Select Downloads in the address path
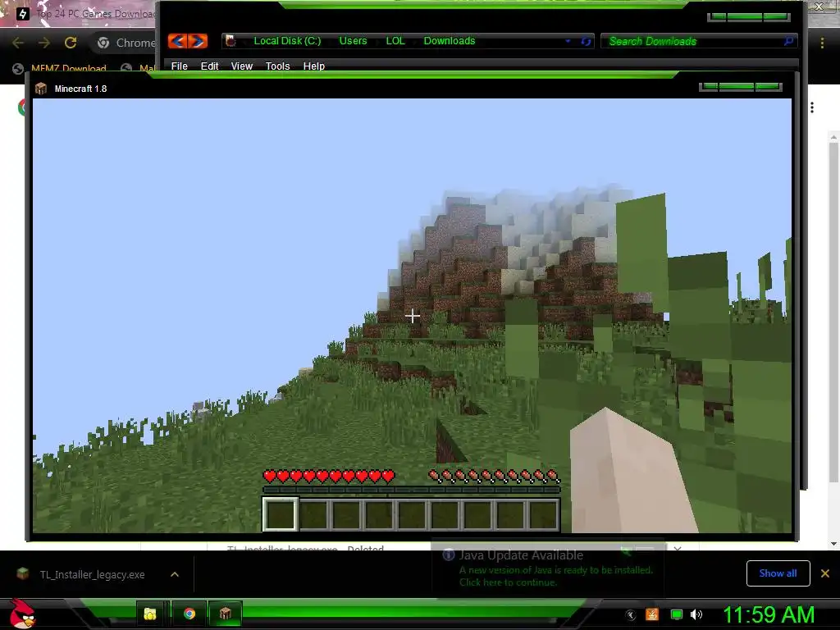Viewport: 840px width, 630px height. [449, 41]
